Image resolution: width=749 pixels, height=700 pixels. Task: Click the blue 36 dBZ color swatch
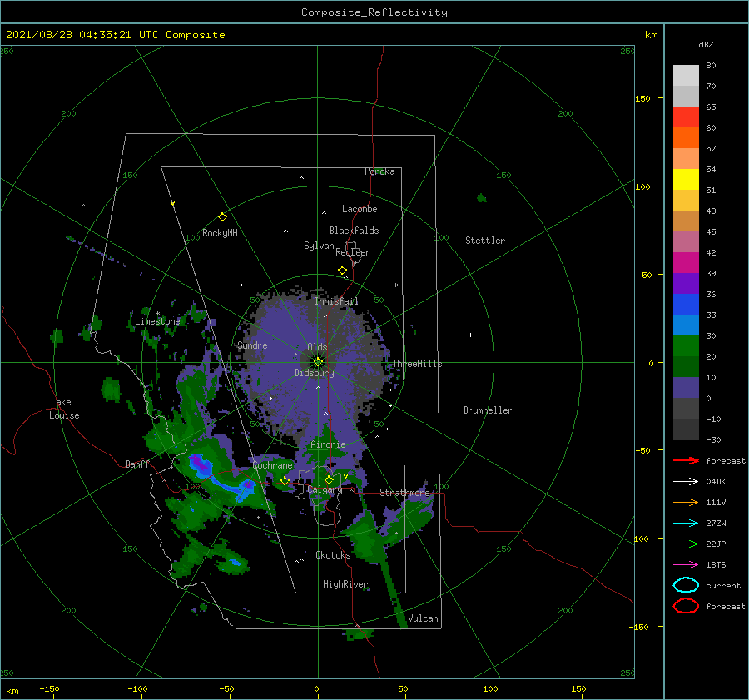(686, 305)
